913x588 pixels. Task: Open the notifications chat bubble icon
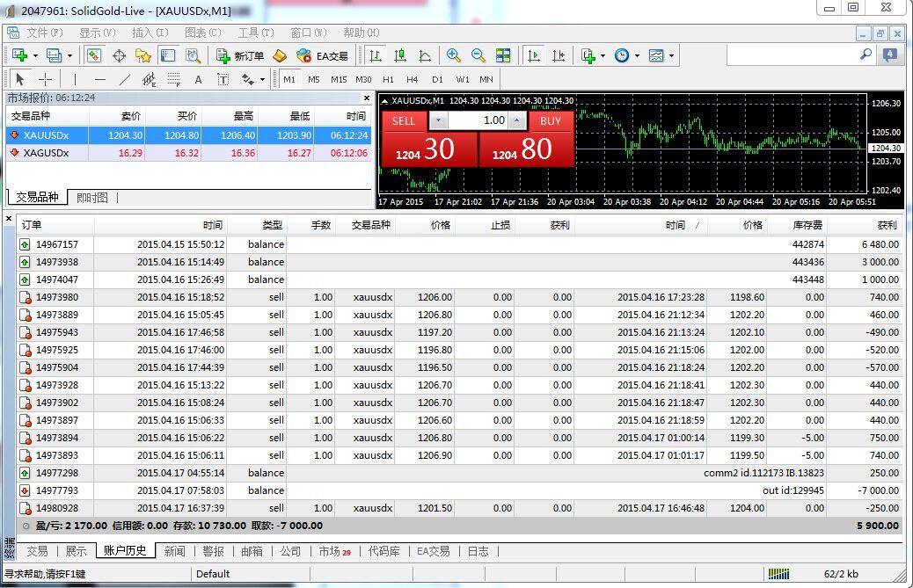890,54
